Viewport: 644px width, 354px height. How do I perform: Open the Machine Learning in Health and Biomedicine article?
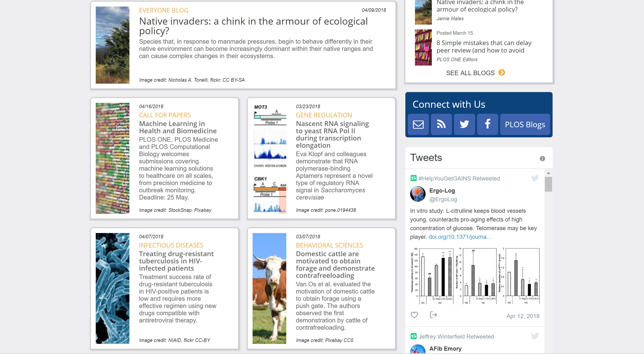pos(178,127)
